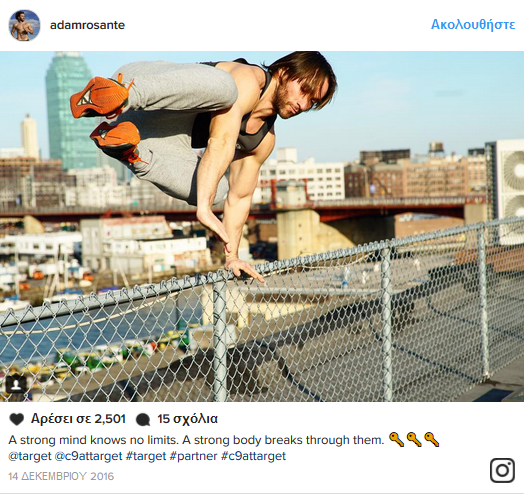Click the 14 ΔΕΚΕΜΒΡΙΟΥ 2016 date
The width and height of the screenshot is (524, 494).
[61, 476]
